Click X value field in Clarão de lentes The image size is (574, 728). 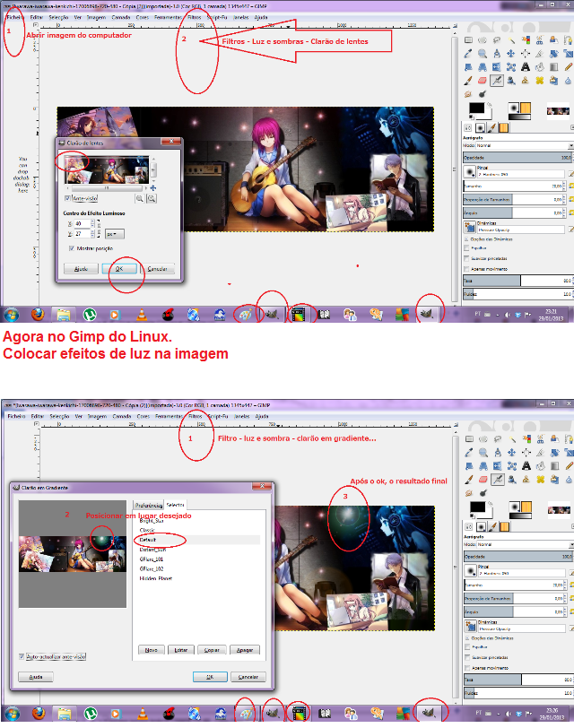coord(84,223)
